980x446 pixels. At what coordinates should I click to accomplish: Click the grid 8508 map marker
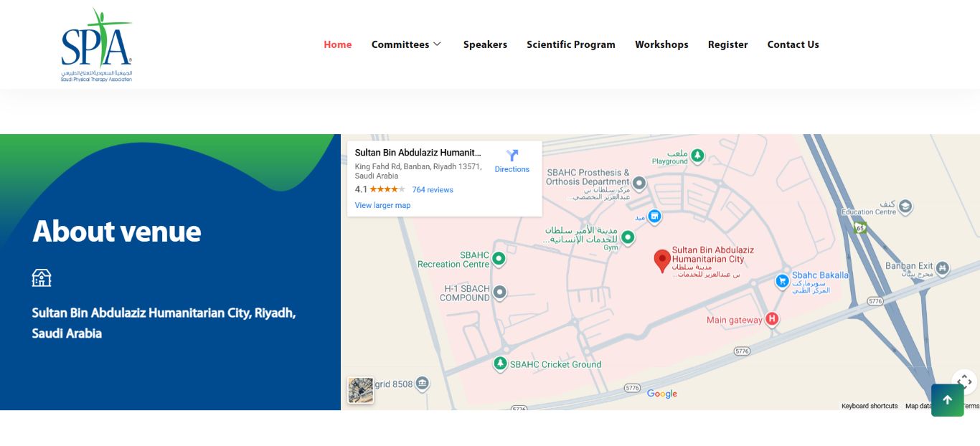(x=423, y=384)
